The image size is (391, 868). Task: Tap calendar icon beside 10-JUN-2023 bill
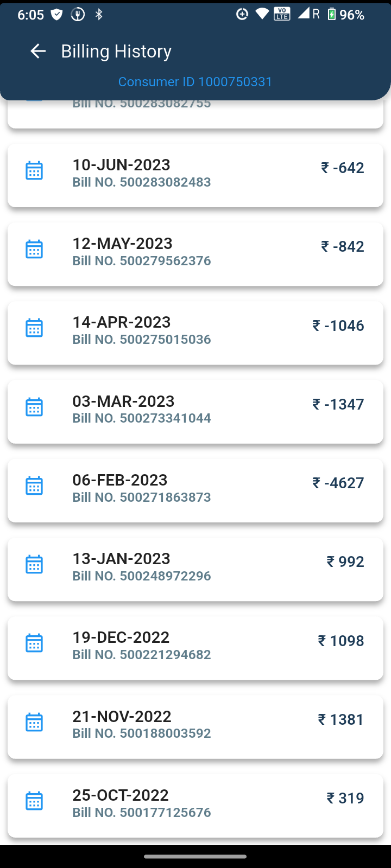(34, 170)
